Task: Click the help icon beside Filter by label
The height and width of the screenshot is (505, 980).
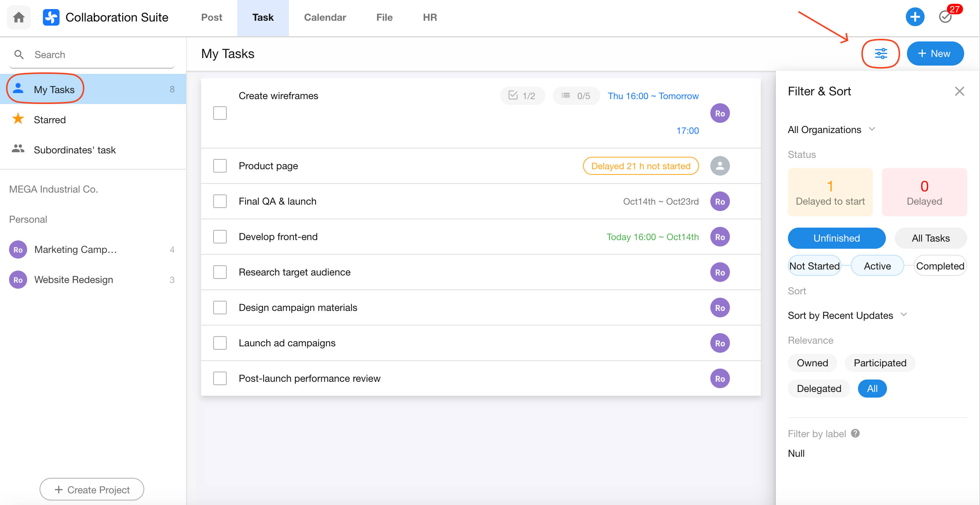Action: point(855,433)
